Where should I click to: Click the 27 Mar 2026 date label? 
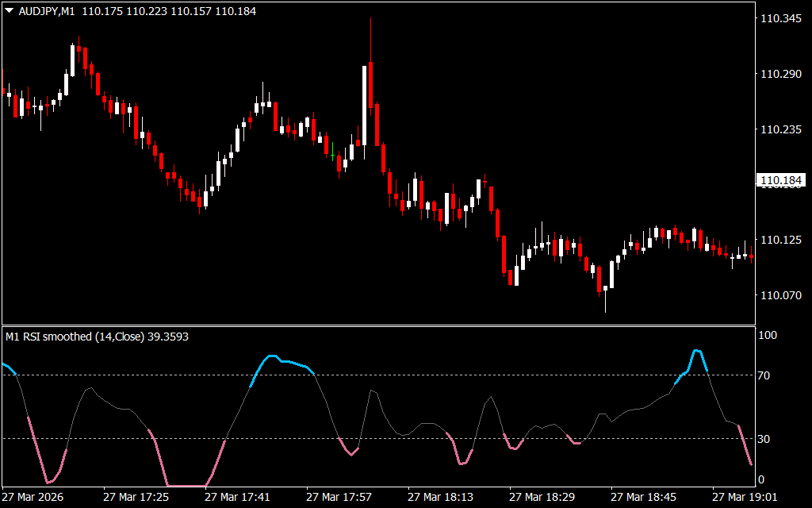33,497
